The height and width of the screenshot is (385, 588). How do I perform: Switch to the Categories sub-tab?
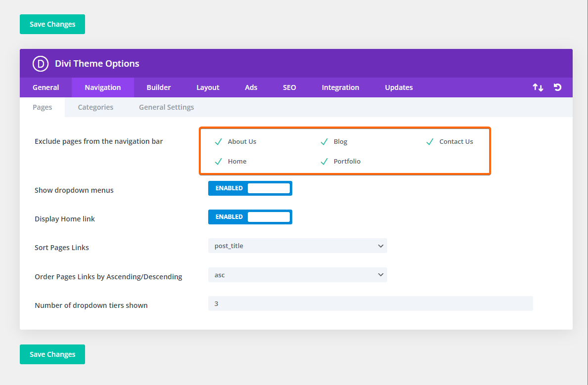[95, 107]
